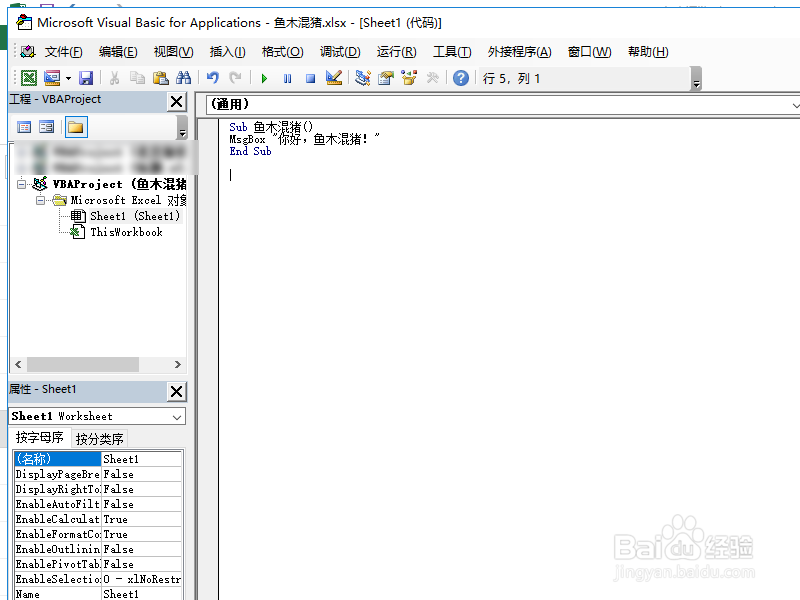Click the EnableAutoFilter property row
The image size is (800, 600).
coord(98,504)
